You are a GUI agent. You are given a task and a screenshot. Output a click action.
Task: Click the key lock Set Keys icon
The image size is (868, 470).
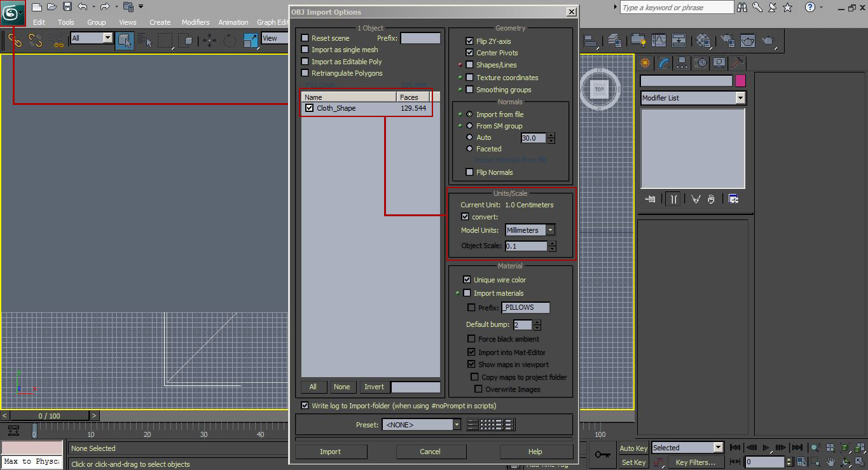602,454
